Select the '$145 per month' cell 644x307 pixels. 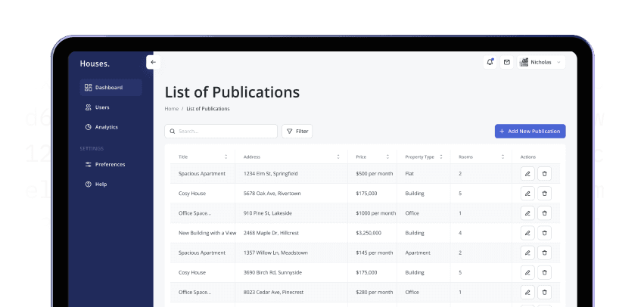click(x=375, y=253)
